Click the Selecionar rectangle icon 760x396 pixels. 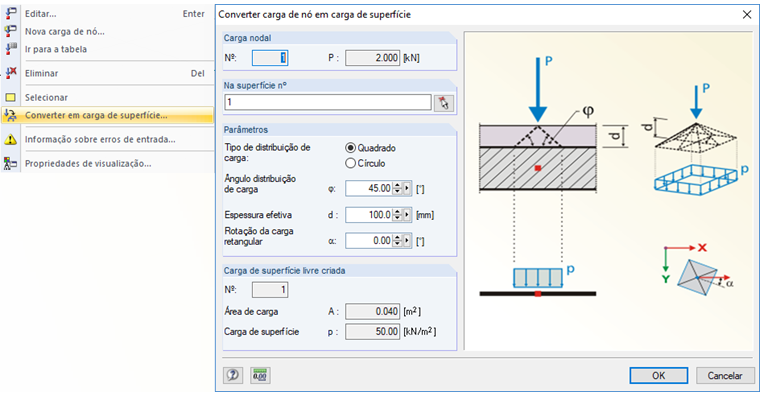pos(11,97)
